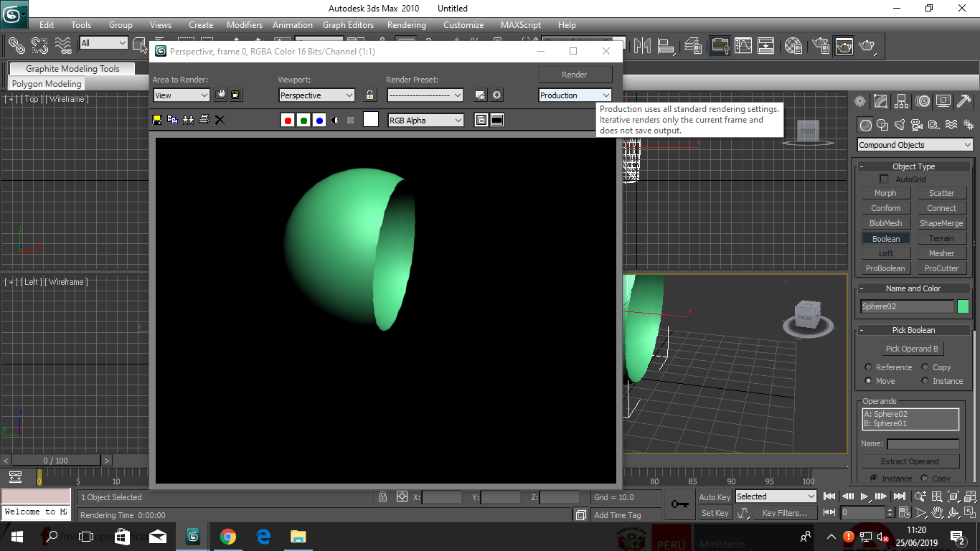980x551 pixels.
Task: Toggle the red channel in render window
Action: pos(288,120)
